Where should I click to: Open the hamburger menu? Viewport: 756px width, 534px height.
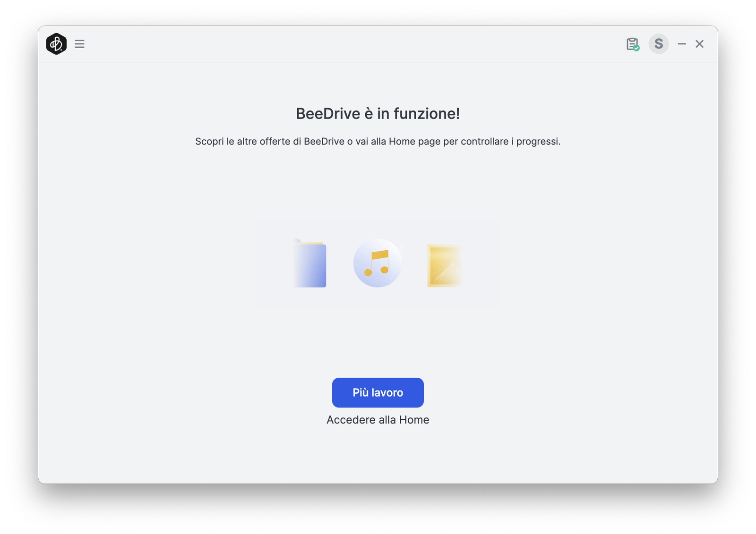pyautogui.click(x=79, y=44)
